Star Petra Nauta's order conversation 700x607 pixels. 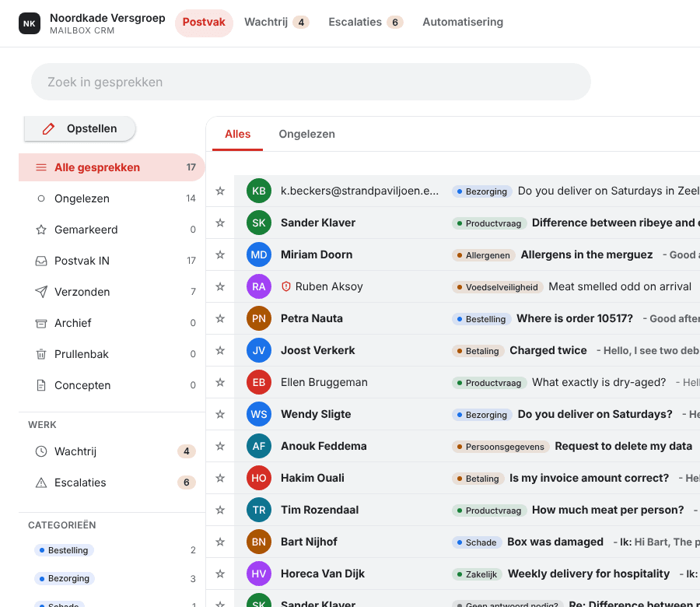(220, 318)
